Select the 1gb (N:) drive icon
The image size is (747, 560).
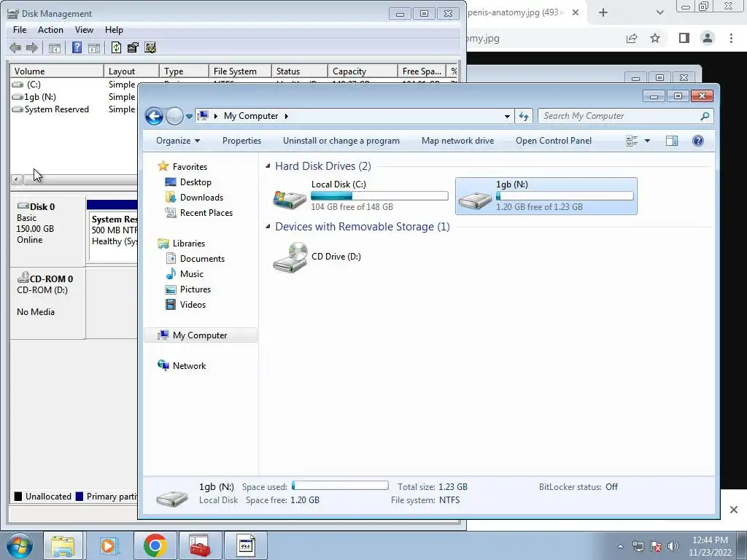click(x=474, y=200)
